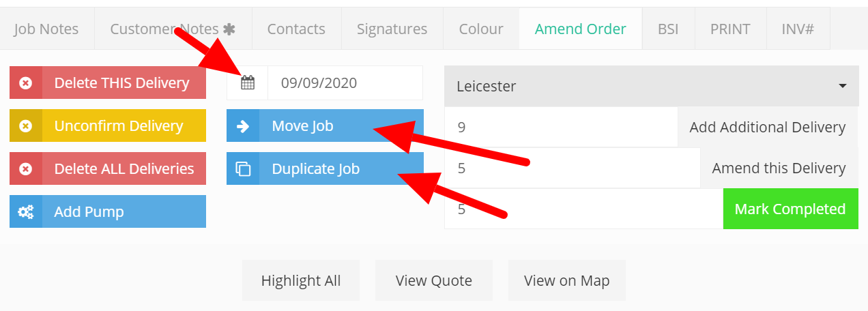Click the arrow icon on Move Job
This screenshot has height=311, width=868.
pos(243,125)
